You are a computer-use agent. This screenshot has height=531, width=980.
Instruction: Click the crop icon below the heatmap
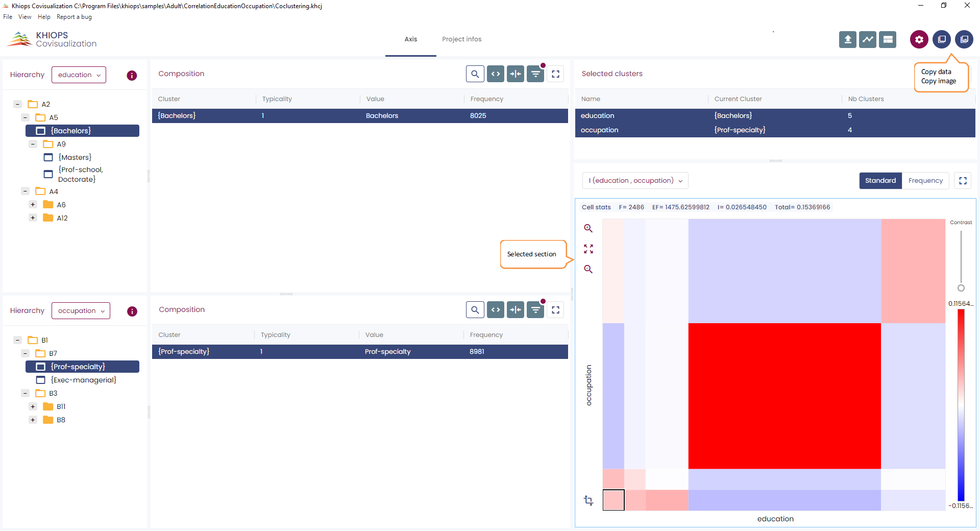click(589, 500)
